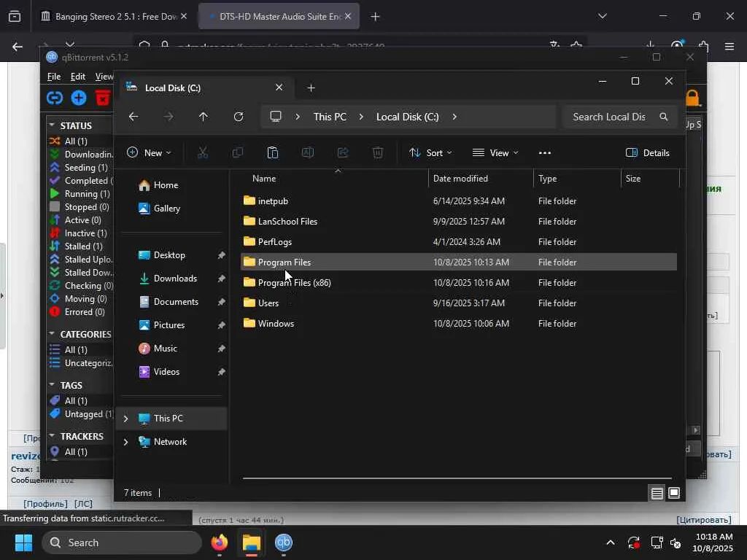Viewport: 747px width, 560px height.
Task: Collapse the TRACKERS section in qBittorrent
Action: click(52, 436)
